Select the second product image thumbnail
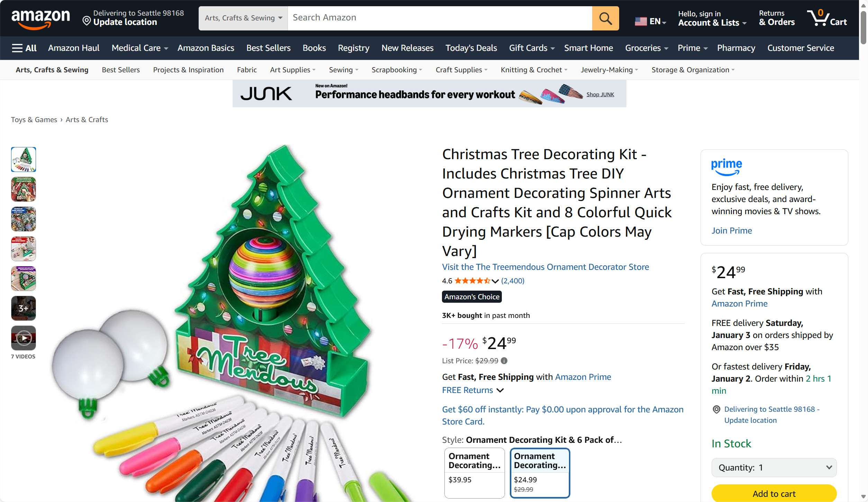868x502 pixels. [24, 189]
